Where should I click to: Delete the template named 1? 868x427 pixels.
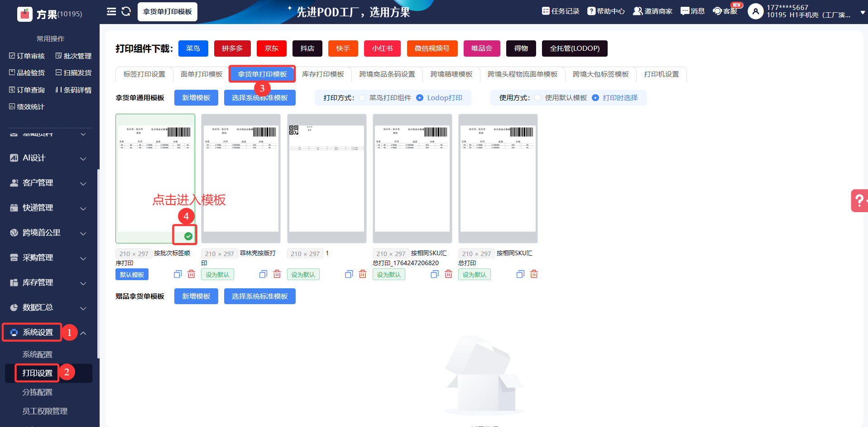click(x=363, y=274)
